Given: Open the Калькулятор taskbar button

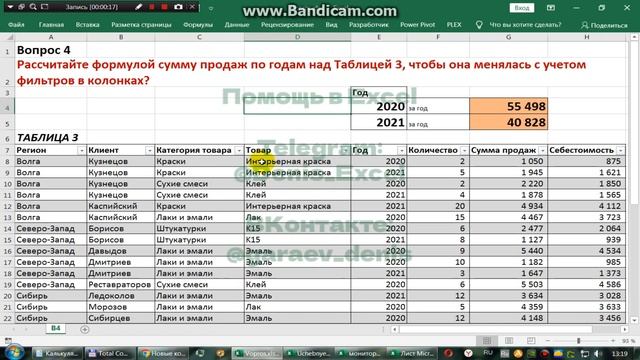Looking at the screenshot, I should (x=57, y=353).
